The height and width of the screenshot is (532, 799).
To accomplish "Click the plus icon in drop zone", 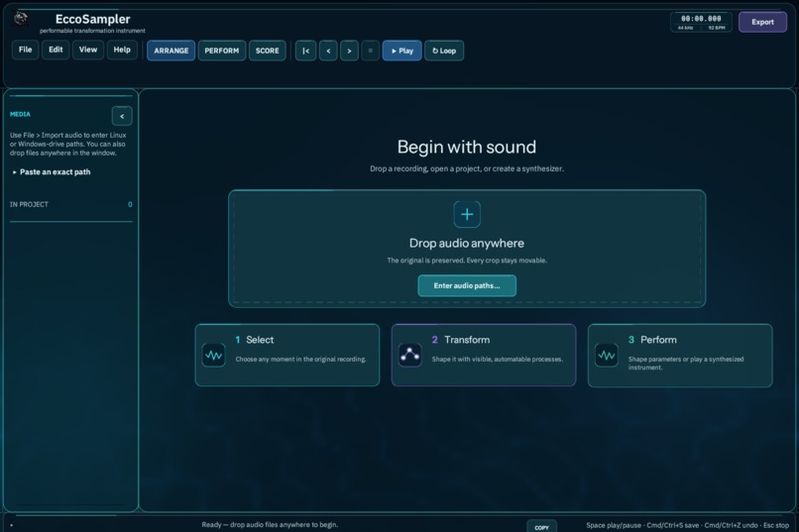I will pos(467,214).
